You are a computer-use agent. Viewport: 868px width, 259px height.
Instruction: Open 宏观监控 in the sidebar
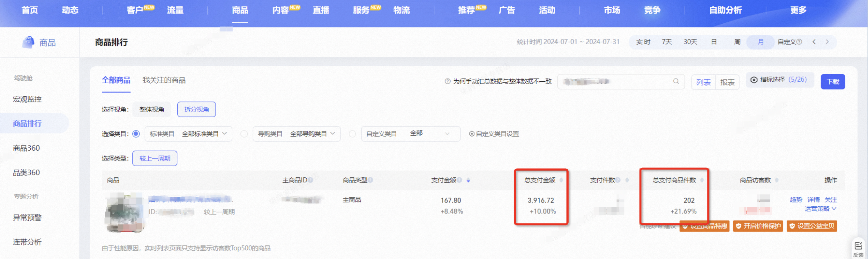pos(27,99)
